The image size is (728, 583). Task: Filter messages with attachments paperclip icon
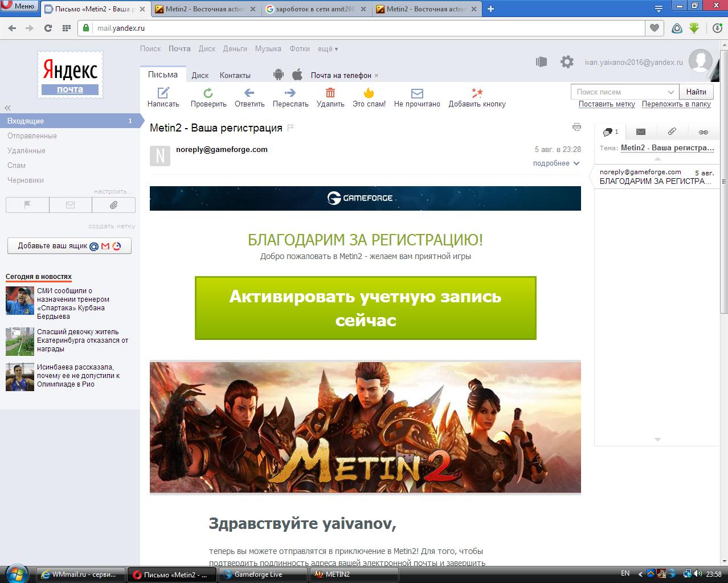tap(113, 205)
